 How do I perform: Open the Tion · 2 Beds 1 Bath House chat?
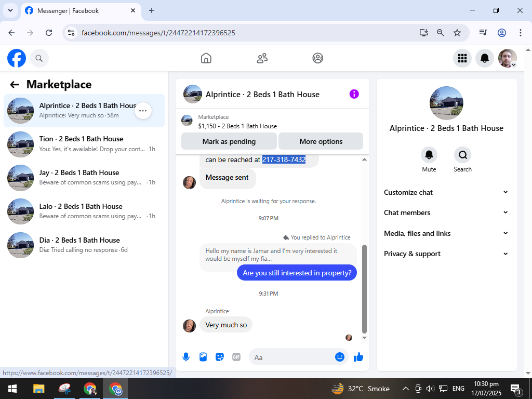[84, 144]
